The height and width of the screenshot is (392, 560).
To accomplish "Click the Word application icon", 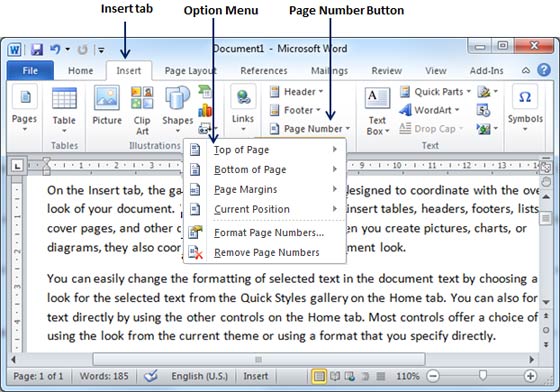I will (x=15, y=49).
